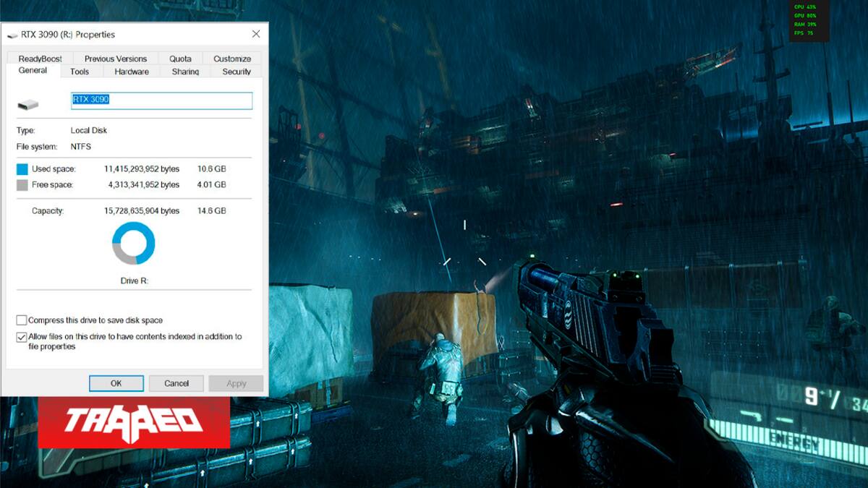Click the drive name field RTX 3090
Image resolution: width=868 pixels, height=488 pixels.
[161, 100]
